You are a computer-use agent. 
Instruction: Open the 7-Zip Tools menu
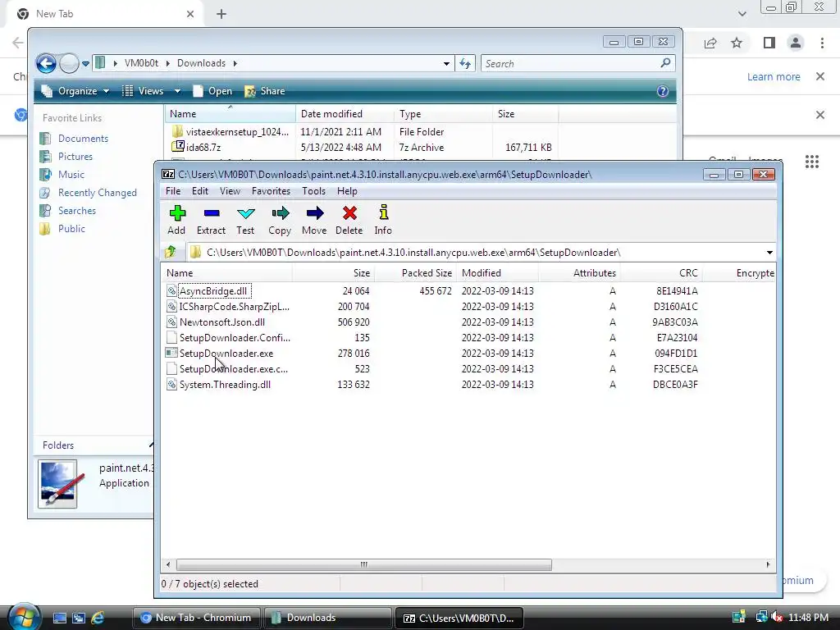point(313,191)
